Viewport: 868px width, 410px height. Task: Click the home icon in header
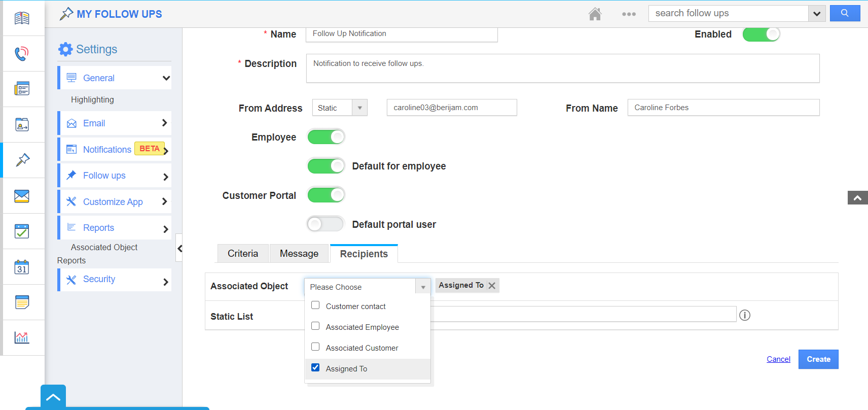pyautogui.click(x=595, y=14)
